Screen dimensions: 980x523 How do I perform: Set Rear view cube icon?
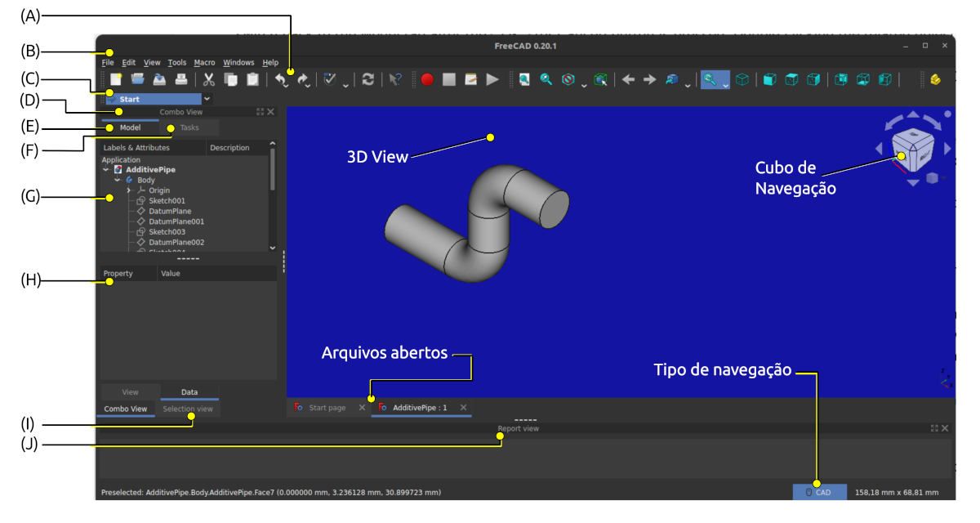click(841, 79)
